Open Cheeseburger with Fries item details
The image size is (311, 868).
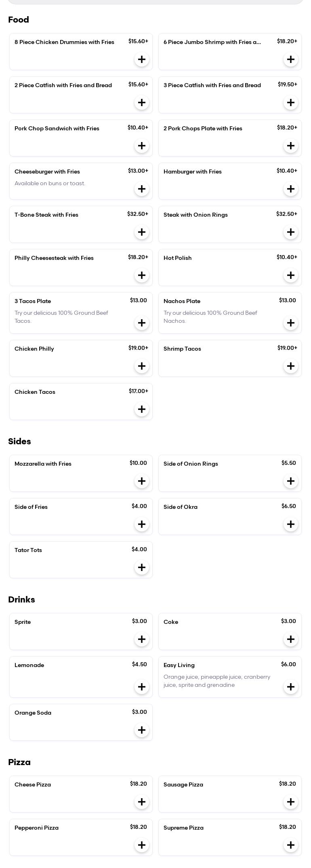tap(47, 172)
